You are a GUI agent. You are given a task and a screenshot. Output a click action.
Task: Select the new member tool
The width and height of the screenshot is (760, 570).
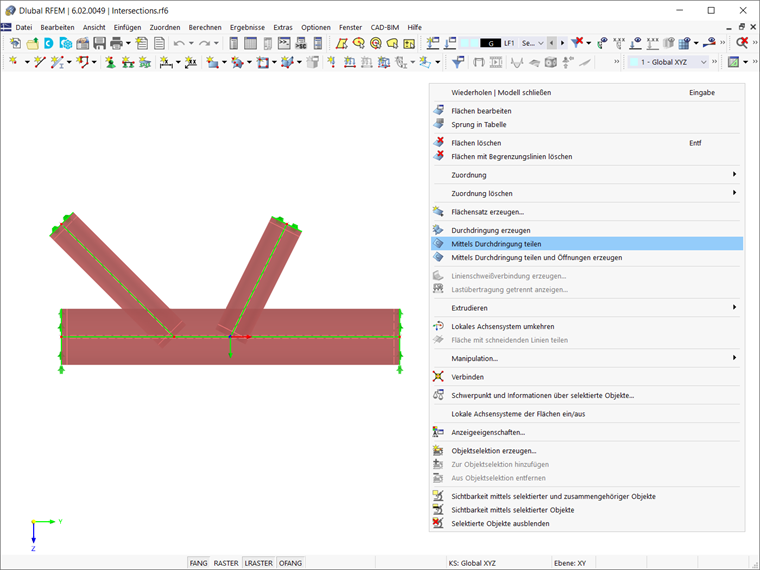(57, 62)
